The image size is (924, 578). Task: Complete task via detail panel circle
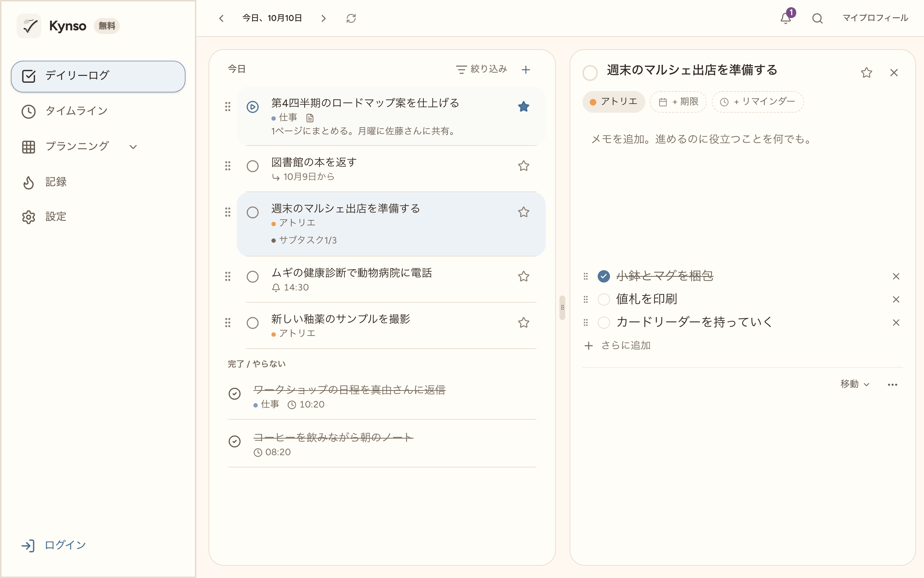[x=590, y=73]
